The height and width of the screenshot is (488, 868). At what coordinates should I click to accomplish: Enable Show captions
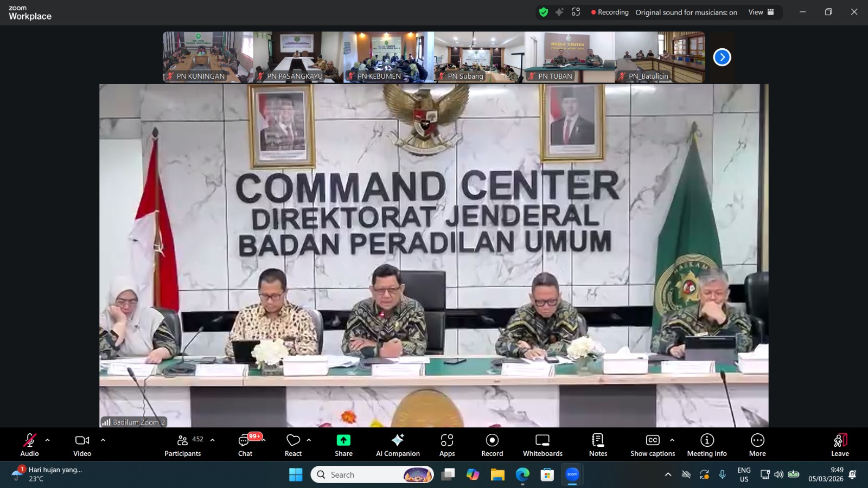point(652,445)
